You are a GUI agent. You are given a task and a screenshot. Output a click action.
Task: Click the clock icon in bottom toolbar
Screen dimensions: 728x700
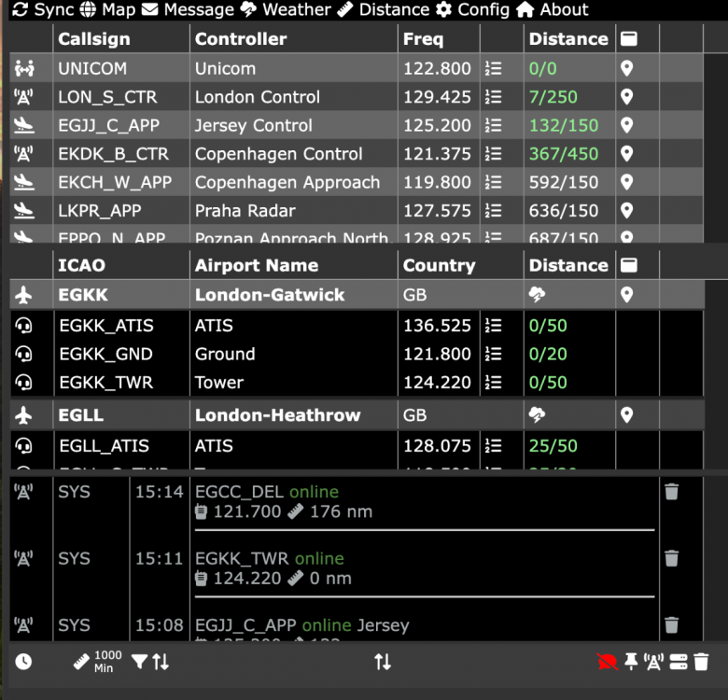(x=23, y=662)
